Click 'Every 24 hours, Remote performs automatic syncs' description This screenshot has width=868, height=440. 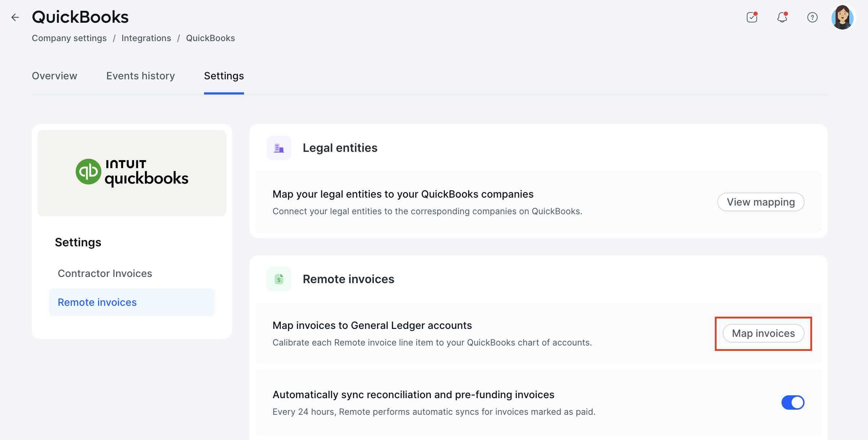point(434,412)
